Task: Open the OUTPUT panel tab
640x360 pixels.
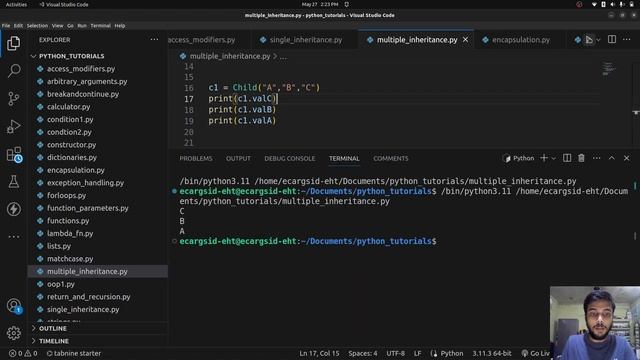Action: (x=238, y=158)
